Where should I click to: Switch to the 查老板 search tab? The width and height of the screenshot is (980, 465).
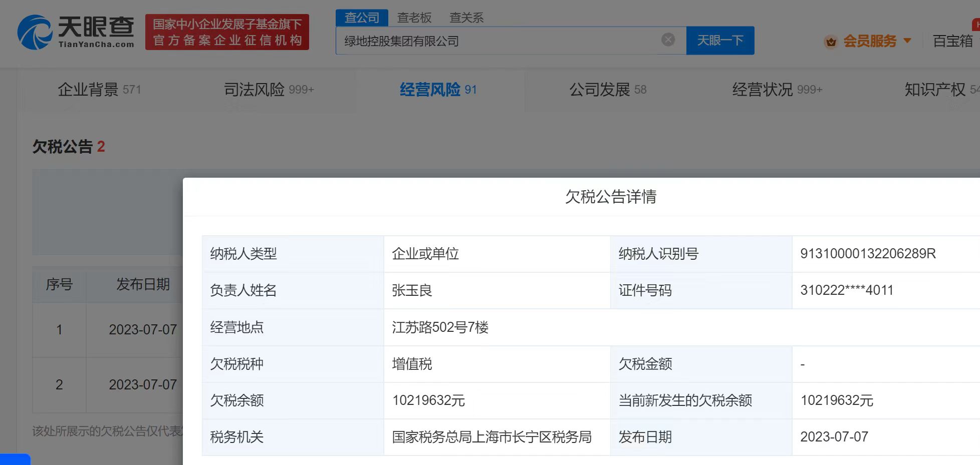(x=414, y=18)
